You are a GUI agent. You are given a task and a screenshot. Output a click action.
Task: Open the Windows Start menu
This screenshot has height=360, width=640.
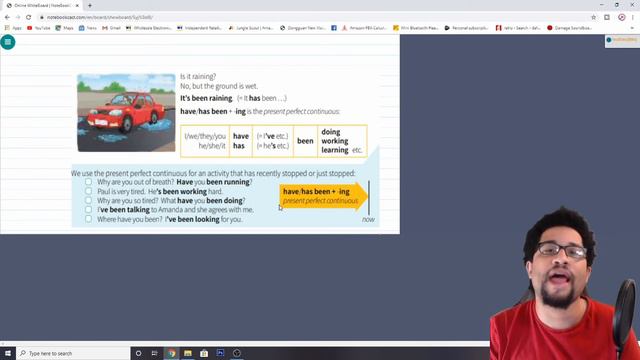point(8,353)
